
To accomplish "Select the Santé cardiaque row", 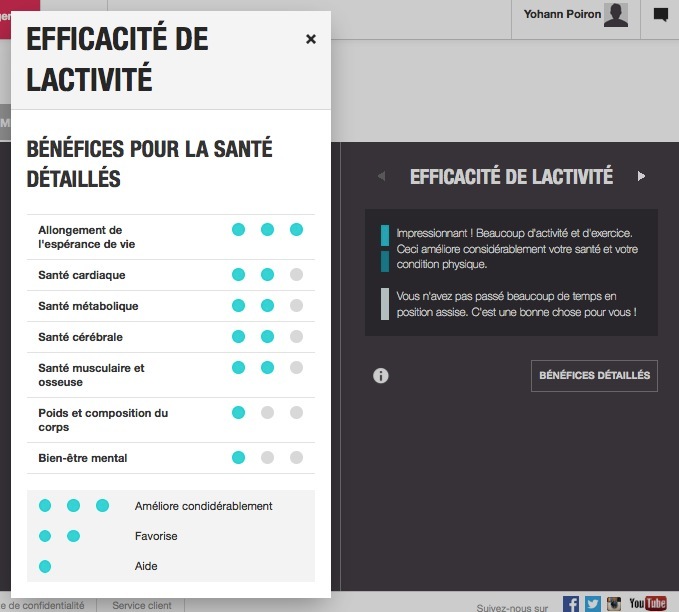I will tap(82, 275).
